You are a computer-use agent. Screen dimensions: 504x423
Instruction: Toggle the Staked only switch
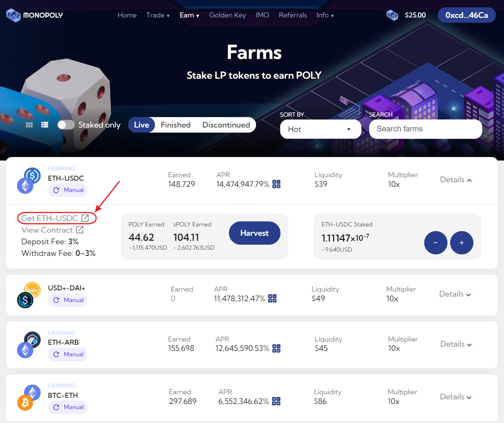(66, 125)
